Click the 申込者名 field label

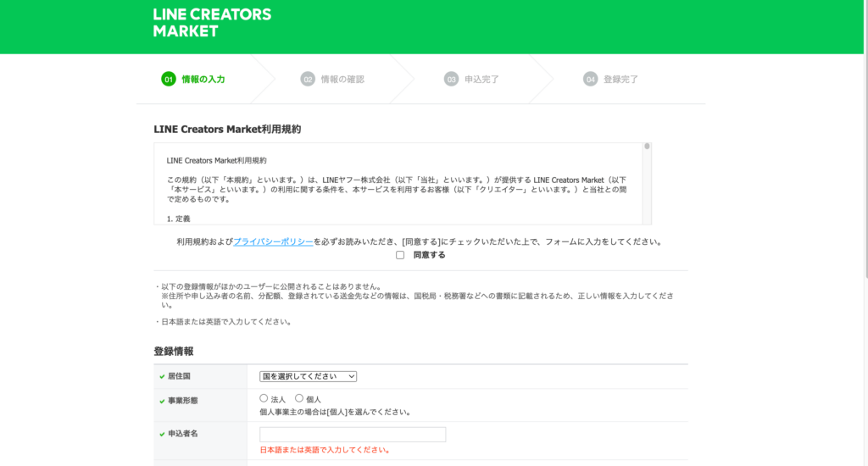(x=183, y=434)
